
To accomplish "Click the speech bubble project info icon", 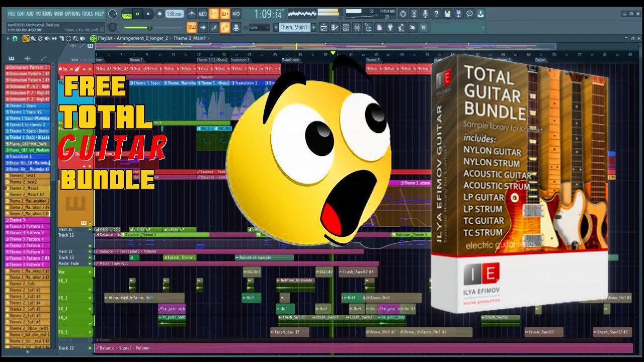I will (469, 14).
